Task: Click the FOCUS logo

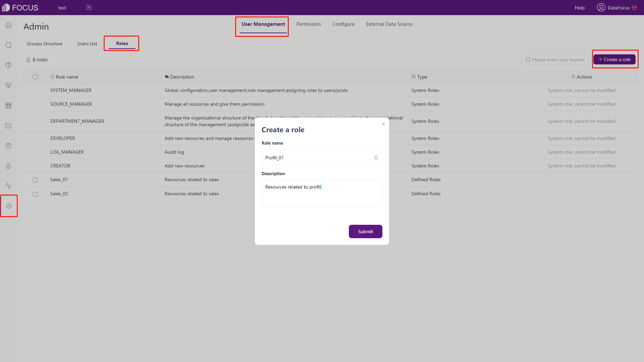Action: (20, 7)
